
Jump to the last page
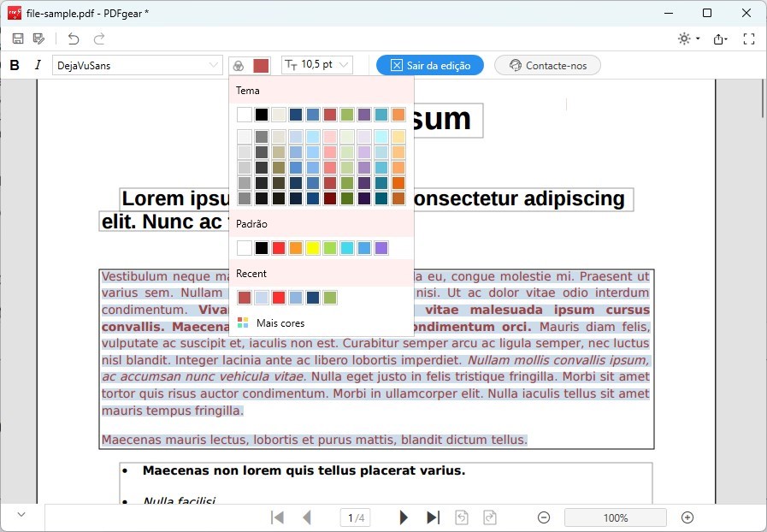click(433, 517)
